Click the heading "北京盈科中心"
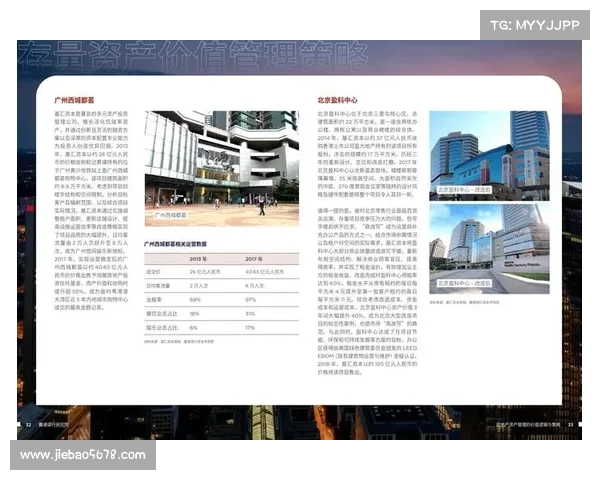Image resolution: width=600 pixels, height=480 pixels. (337, 100)
